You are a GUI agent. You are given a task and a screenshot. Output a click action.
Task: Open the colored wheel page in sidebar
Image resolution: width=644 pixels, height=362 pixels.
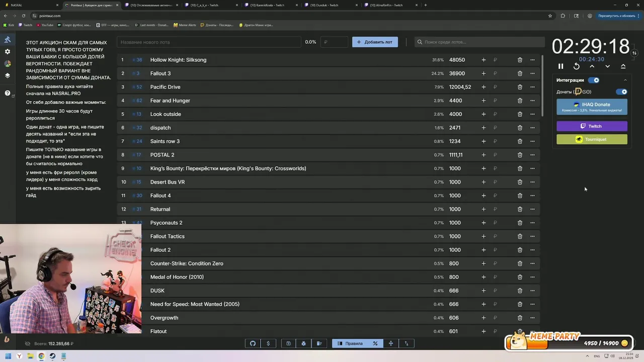pyautogui.click(x=8, y=64)
